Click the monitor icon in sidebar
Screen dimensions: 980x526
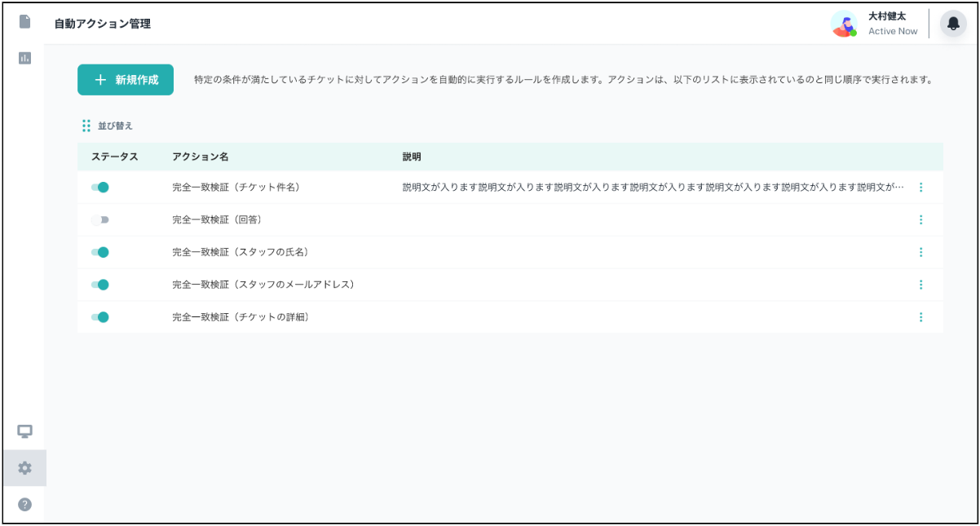(x=24, y=431)
